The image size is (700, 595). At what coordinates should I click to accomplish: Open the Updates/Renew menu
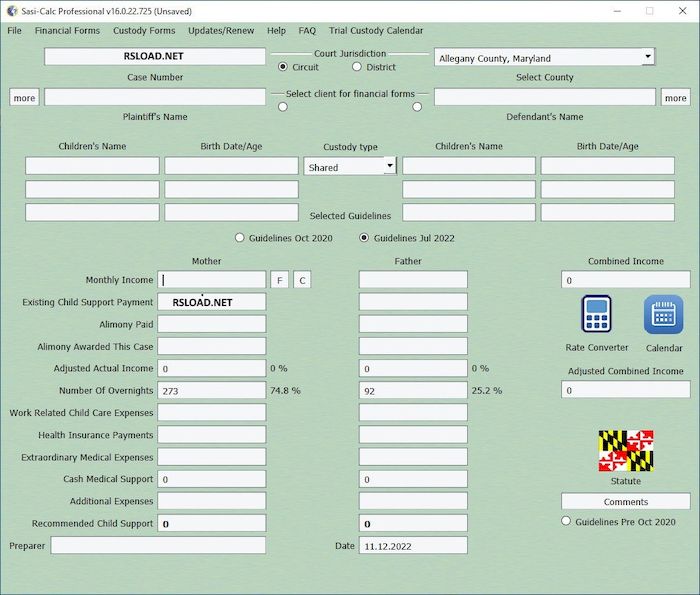point(221,30)
